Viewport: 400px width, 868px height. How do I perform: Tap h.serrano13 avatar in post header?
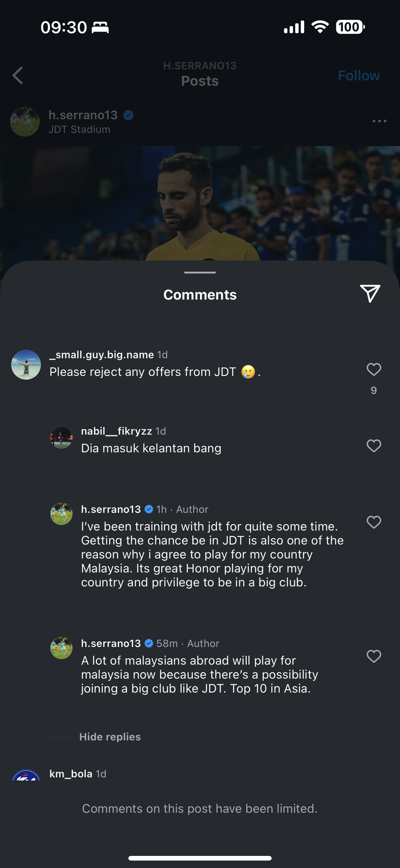pyautogui.click(x=25, y=122)
